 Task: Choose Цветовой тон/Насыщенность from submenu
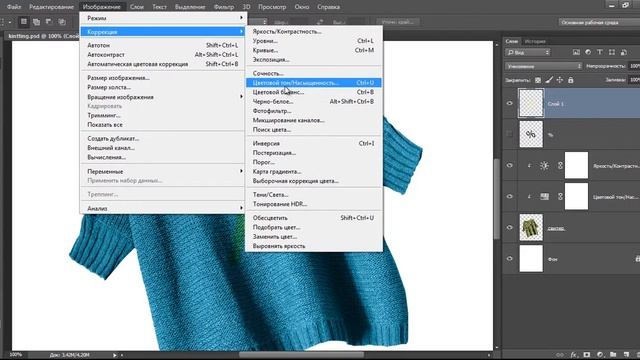[x=313, y=82]
